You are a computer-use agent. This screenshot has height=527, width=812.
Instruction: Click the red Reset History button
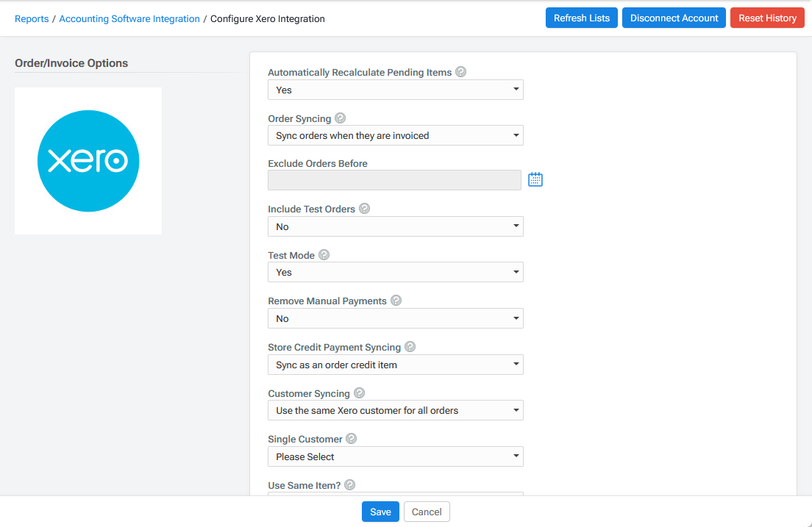pyautogui.click(x=767, y=18)
